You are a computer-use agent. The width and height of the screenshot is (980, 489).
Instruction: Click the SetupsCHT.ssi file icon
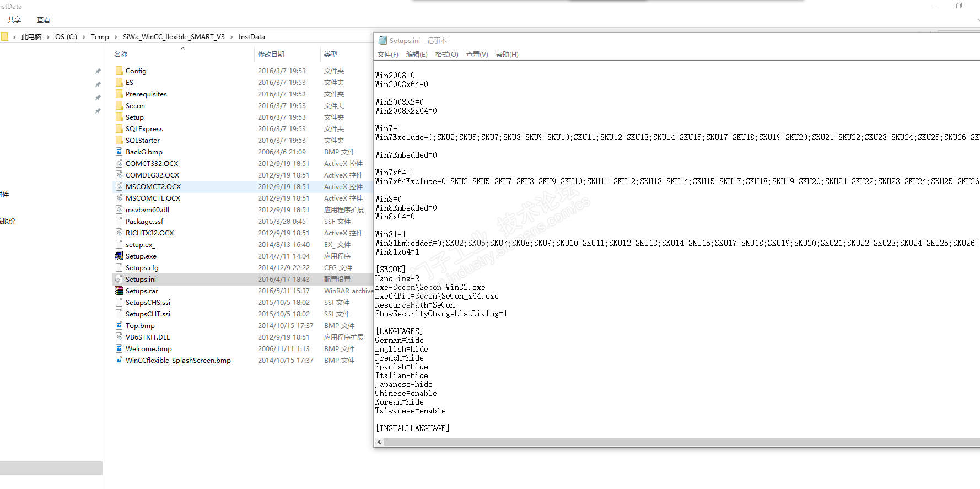point(119,314)
